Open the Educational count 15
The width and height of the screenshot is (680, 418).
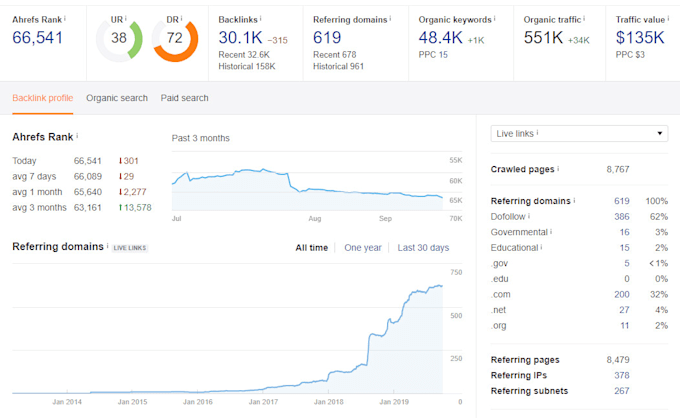(624, 248)
